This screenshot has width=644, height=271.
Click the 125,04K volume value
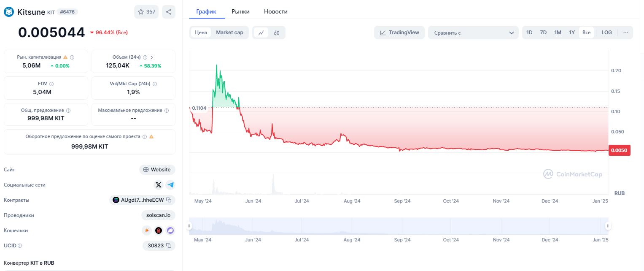coord(118,65)
